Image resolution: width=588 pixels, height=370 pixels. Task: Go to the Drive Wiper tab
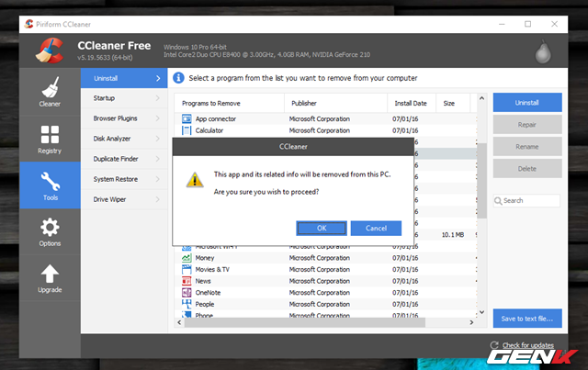[x=125, y=199]
